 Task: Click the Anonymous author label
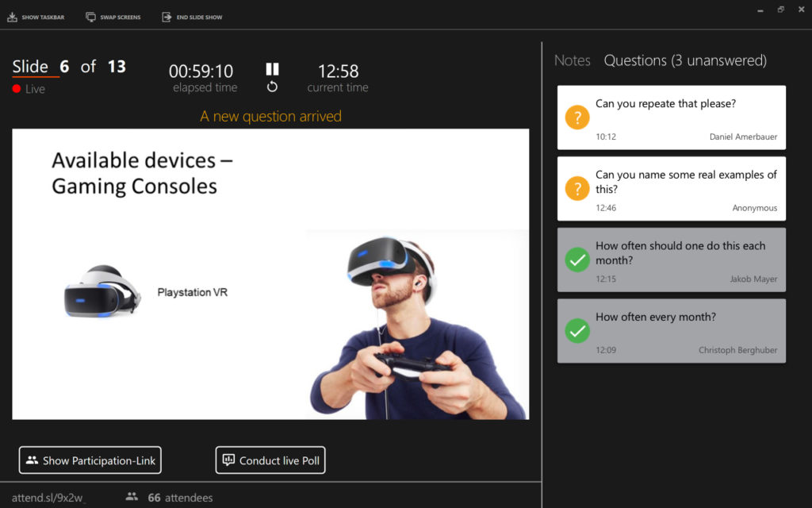755,208
